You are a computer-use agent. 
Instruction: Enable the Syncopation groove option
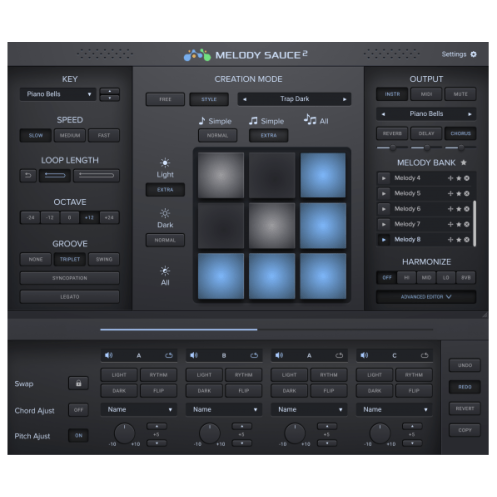70,278
